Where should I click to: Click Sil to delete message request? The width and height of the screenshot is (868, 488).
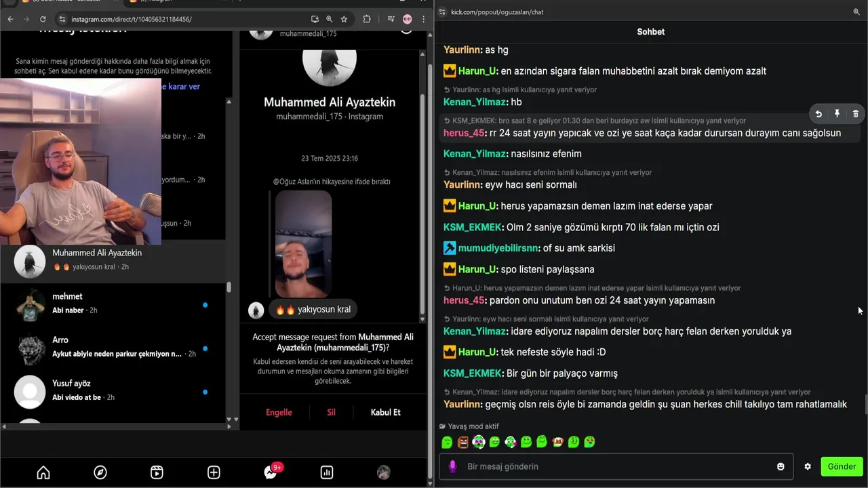point(331,412)
